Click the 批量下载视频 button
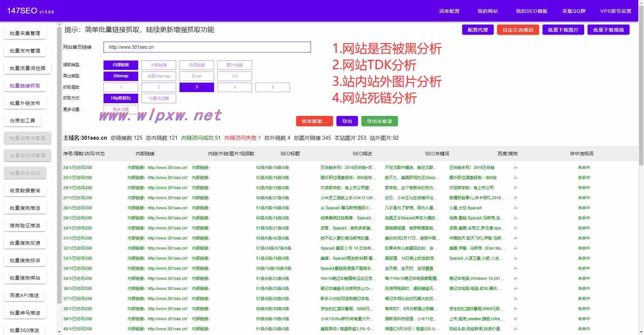 click(608, 30)
